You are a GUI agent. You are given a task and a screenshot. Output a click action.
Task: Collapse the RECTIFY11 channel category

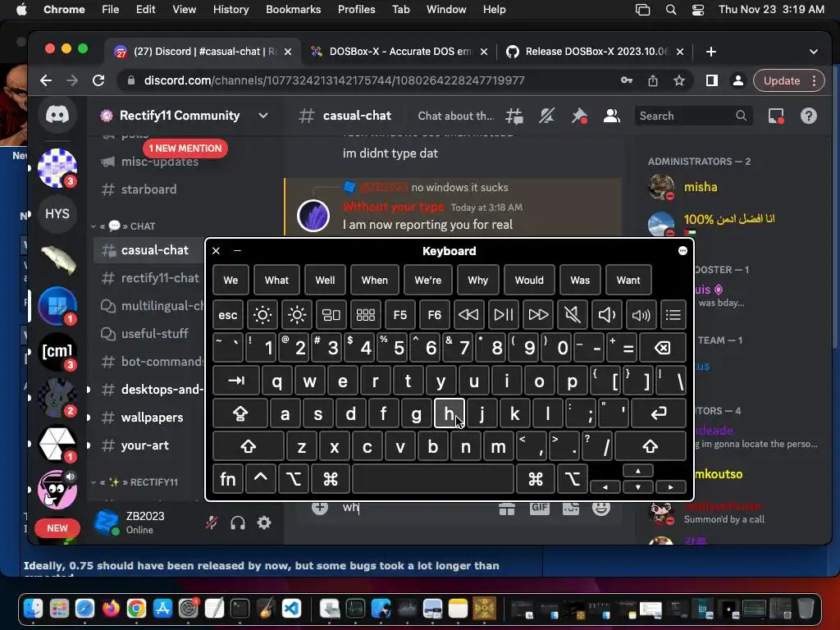135,482
